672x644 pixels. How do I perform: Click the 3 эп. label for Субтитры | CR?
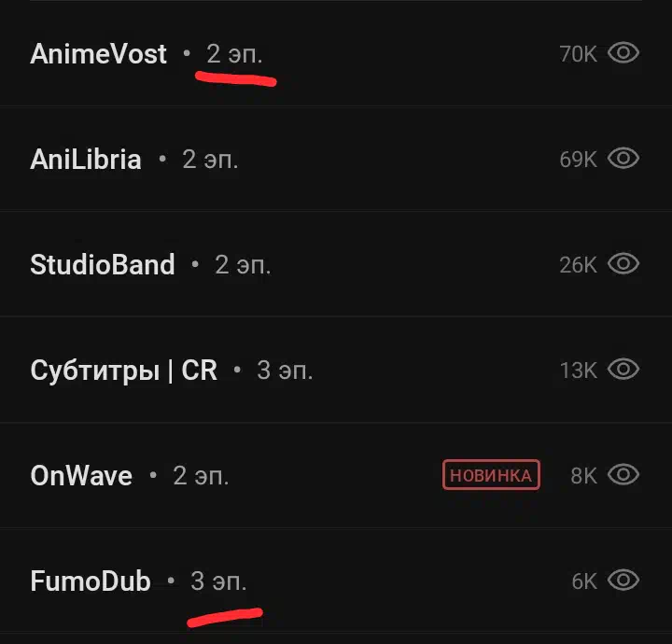point(285,371)
